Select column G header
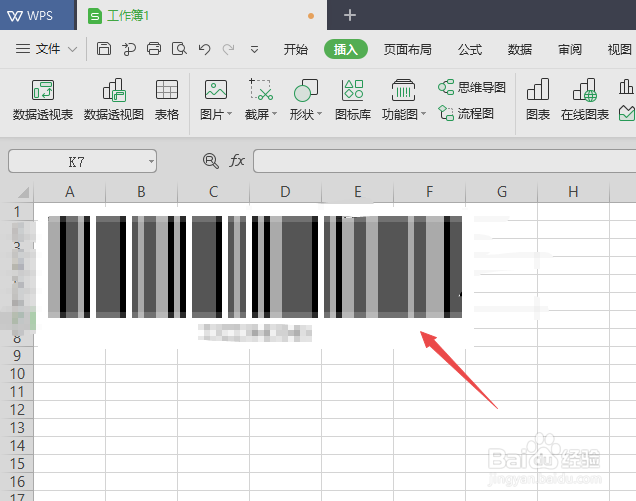 (502, 192)
